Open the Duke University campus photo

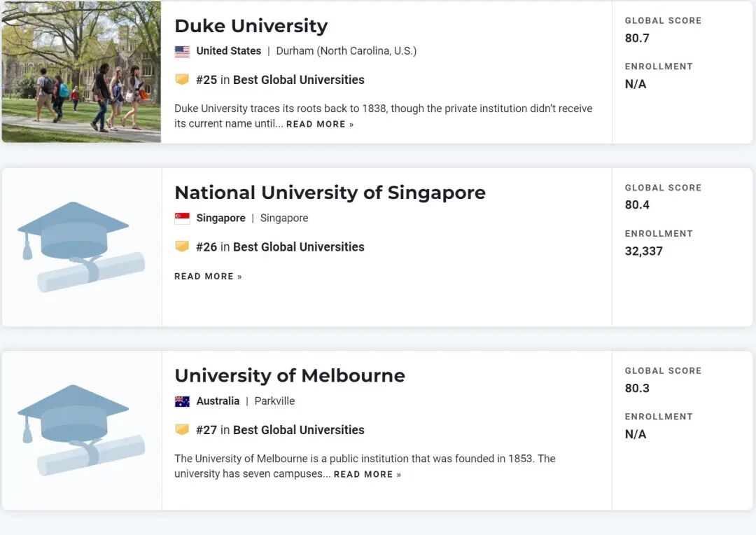(x=81, y=71)
